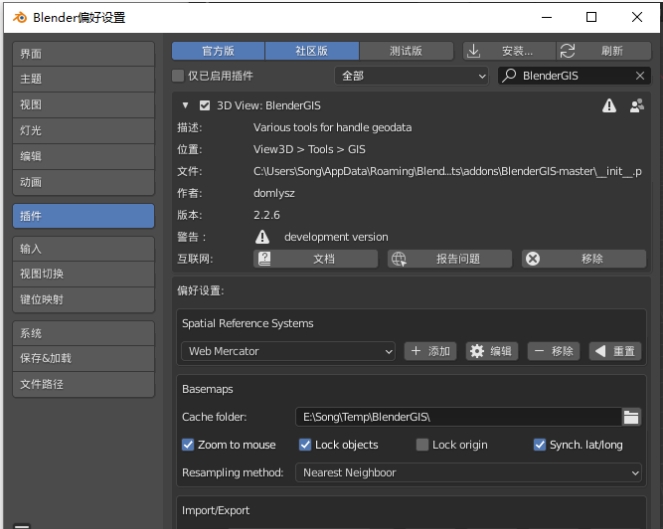Image resolution: width=663 pixels, height=529 pixels.
Task: Open the 界面 preferences section
Action: pos(84,54)
